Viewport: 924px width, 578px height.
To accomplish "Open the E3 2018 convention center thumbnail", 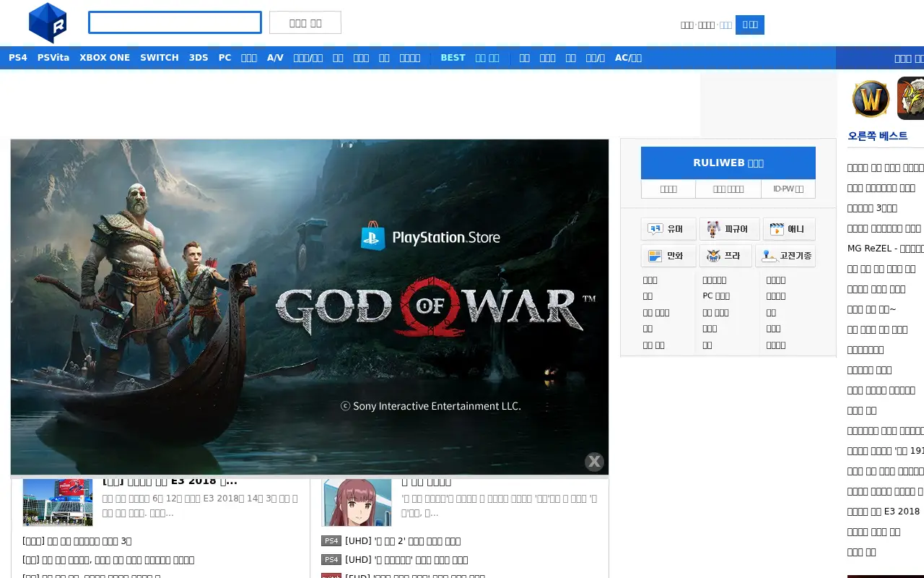I will tap(58, 501).
